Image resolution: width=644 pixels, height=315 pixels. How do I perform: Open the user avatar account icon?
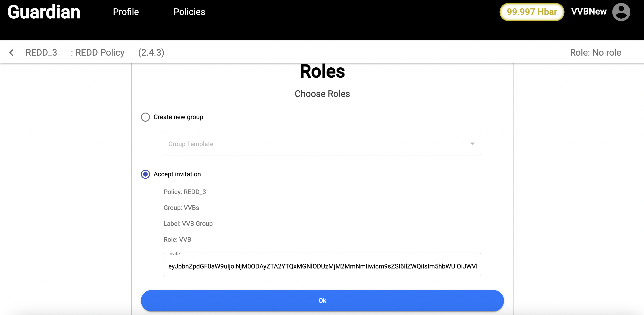[621, 12]
